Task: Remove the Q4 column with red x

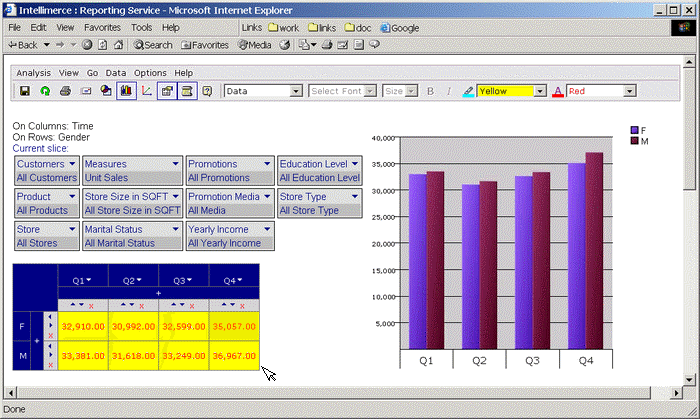Action: tap(242, 306)
